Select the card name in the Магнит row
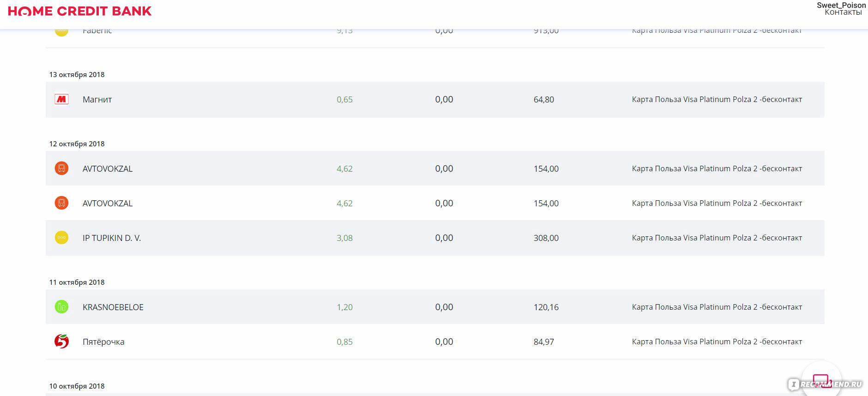This screenshot has height=396, width=868. [717, 100]
